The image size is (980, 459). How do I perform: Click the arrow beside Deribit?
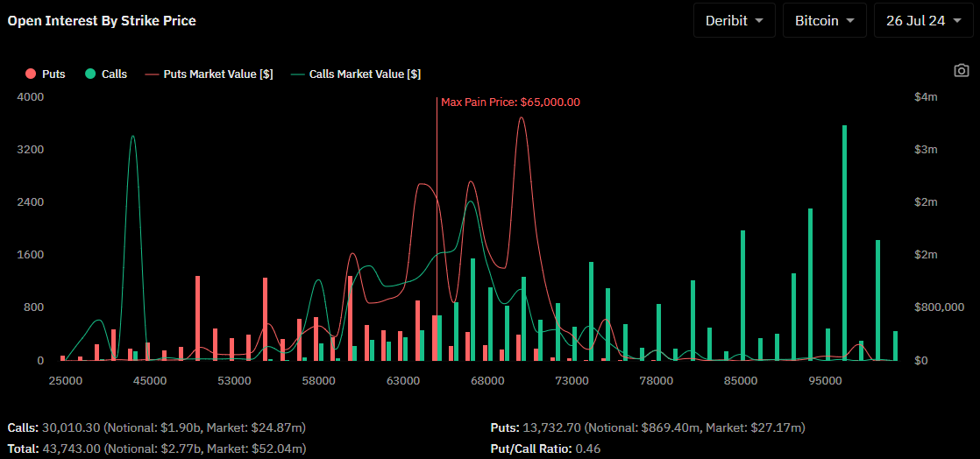[758, 20]
